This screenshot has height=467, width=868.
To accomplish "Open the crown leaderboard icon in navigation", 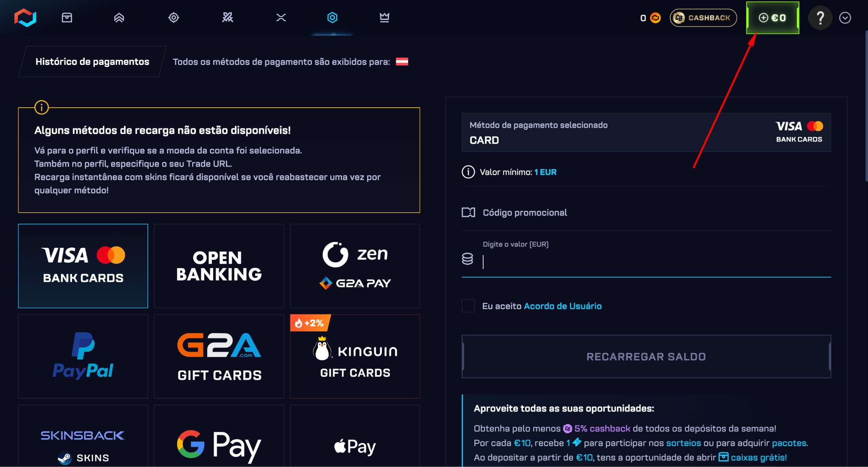I will (384, 17).
